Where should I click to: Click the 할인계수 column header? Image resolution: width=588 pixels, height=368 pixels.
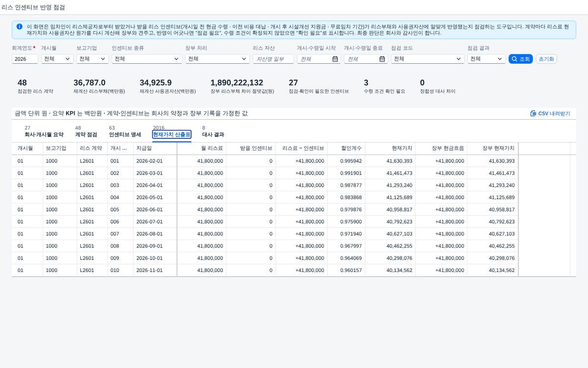[346, 148]
